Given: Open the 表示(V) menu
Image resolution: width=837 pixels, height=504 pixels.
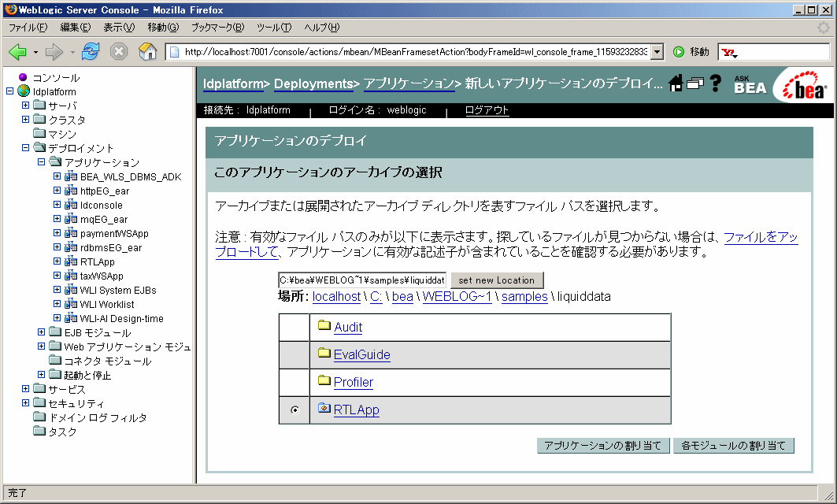Looking at the screenshot, I should tap(119, 28).
